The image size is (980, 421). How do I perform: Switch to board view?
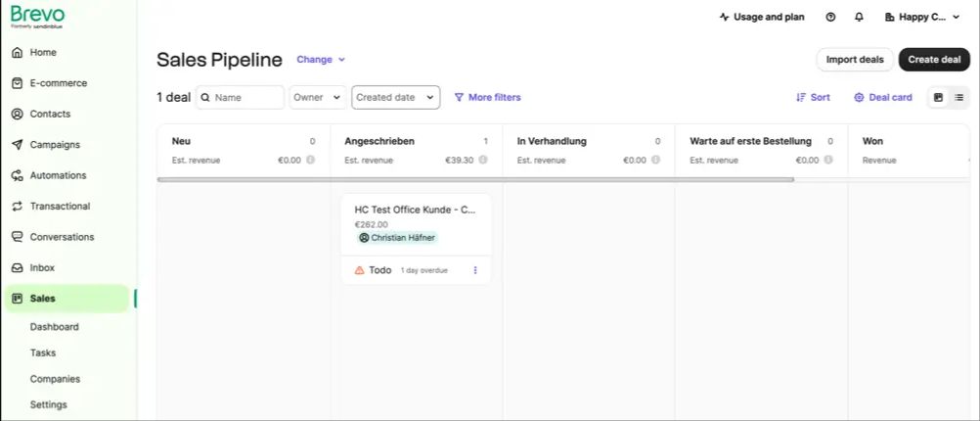(x=938, y=97)
